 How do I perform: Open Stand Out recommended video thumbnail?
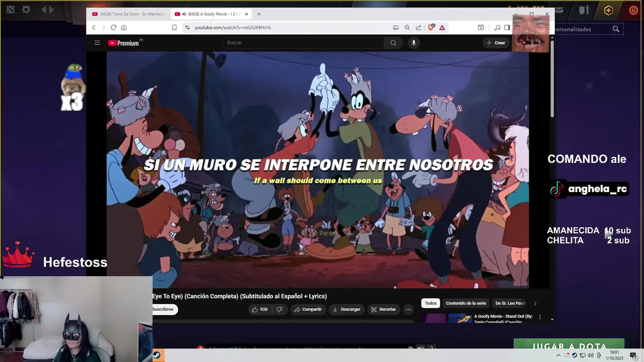447,318
